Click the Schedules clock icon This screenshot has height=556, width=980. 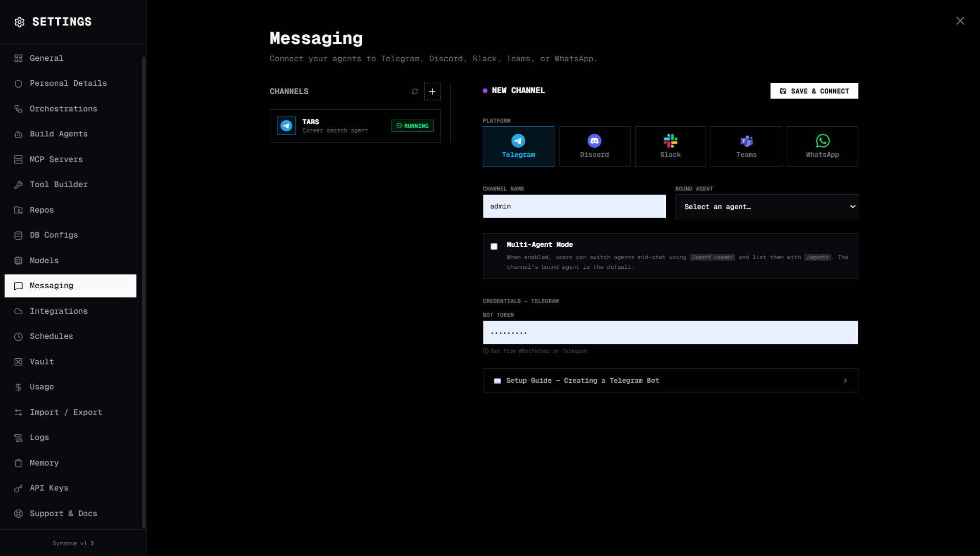(18, 337)
